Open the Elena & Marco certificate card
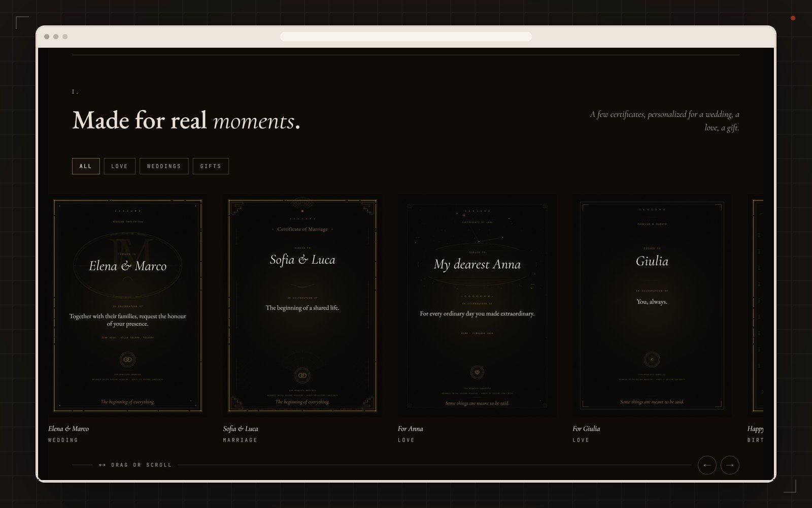The height and width of the screenshot is (508, 812). pyautogui.click(x=128, y=305)
